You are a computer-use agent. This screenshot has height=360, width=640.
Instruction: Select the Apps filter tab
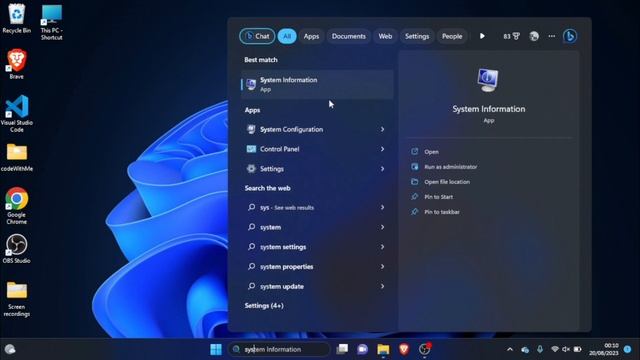[311, 36]
